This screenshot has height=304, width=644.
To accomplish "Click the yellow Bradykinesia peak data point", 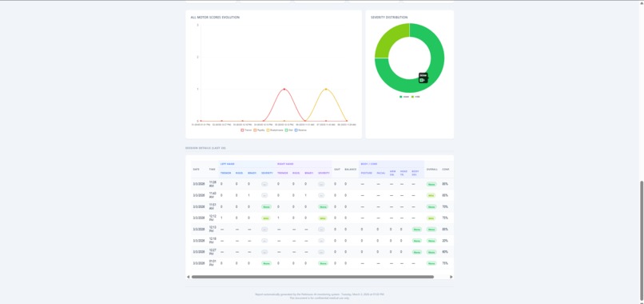I will (x=326, y=89).
